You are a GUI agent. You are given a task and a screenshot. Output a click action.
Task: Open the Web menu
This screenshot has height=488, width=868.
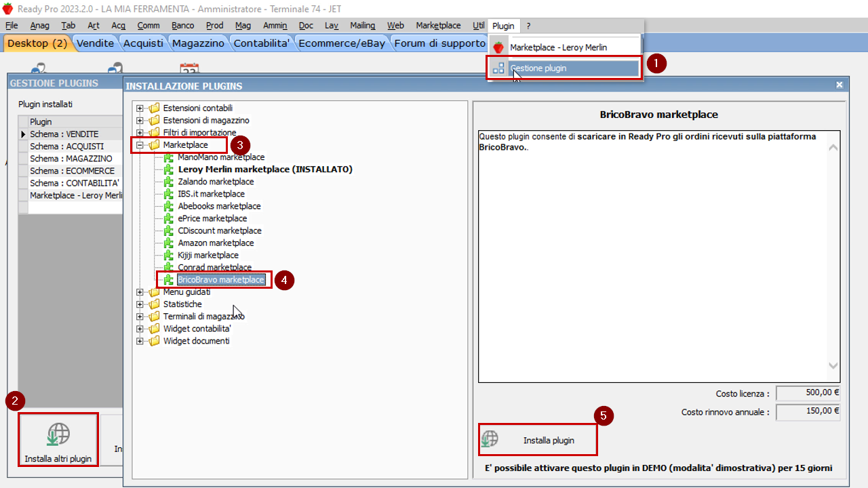(395, 25)
